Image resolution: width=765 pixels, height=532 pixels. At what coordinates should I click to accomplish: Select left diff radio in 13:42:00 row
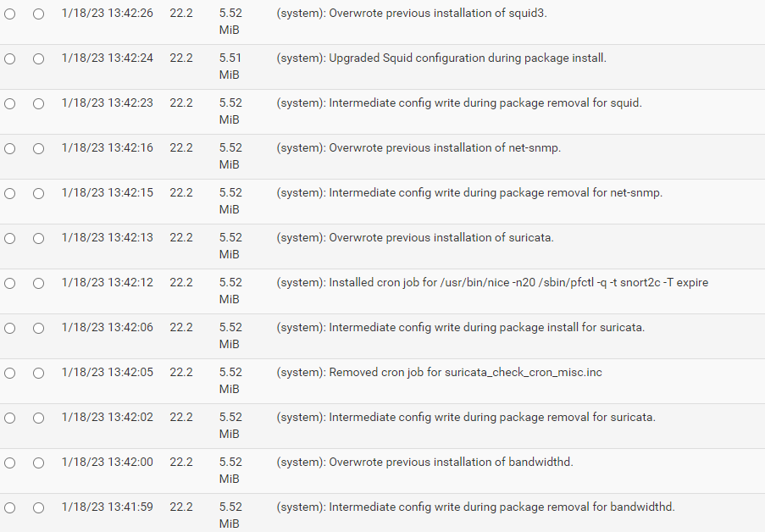(x=10, y=463)
